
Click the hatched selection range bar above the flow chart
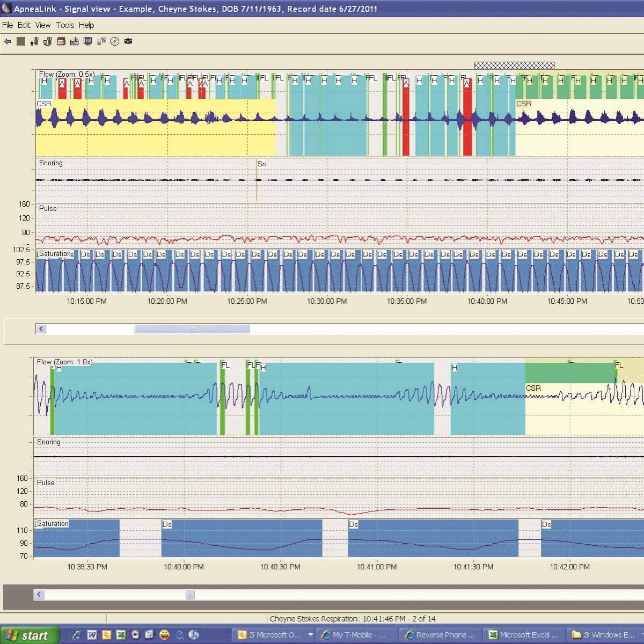click(514, 65)
